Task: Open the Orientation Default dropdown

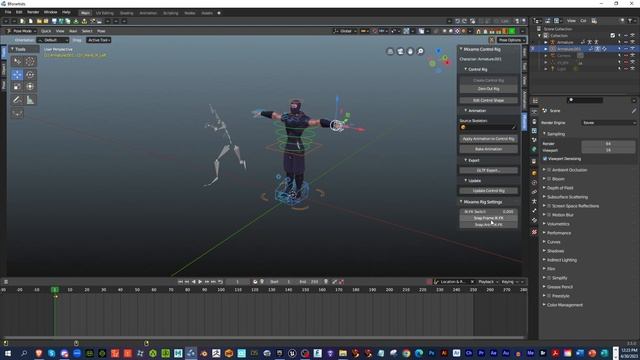Action: click(53, 40)
